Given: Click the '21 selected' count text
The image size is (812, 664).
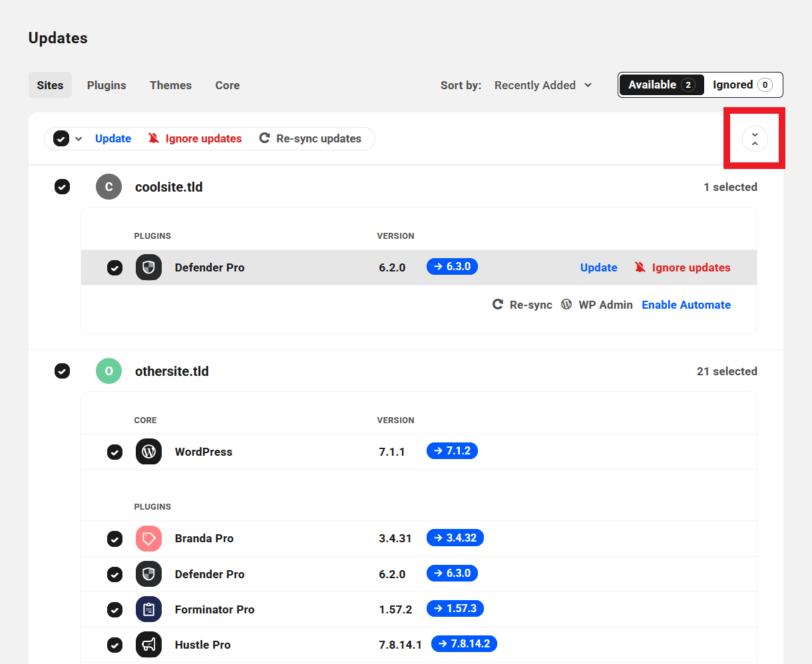Looking at the screenshot, I should click(x=727, y=371).
